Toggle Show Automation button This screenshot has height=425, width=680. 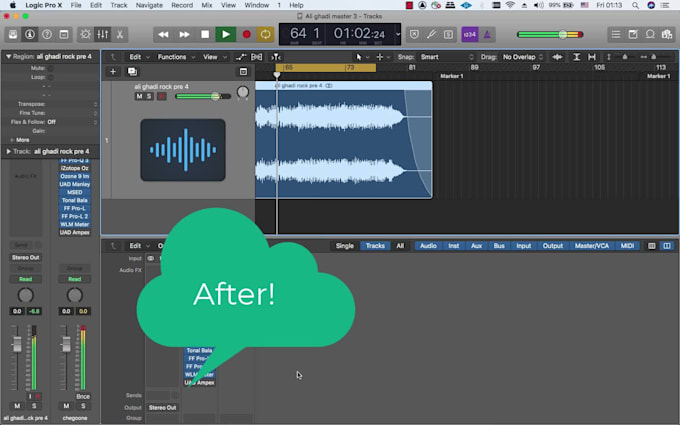(x=241, y=57)
